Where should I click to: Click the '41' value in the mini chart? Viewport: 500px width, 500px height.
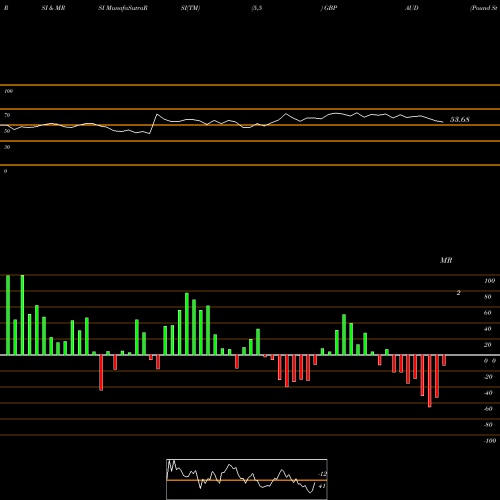point(322,486)
